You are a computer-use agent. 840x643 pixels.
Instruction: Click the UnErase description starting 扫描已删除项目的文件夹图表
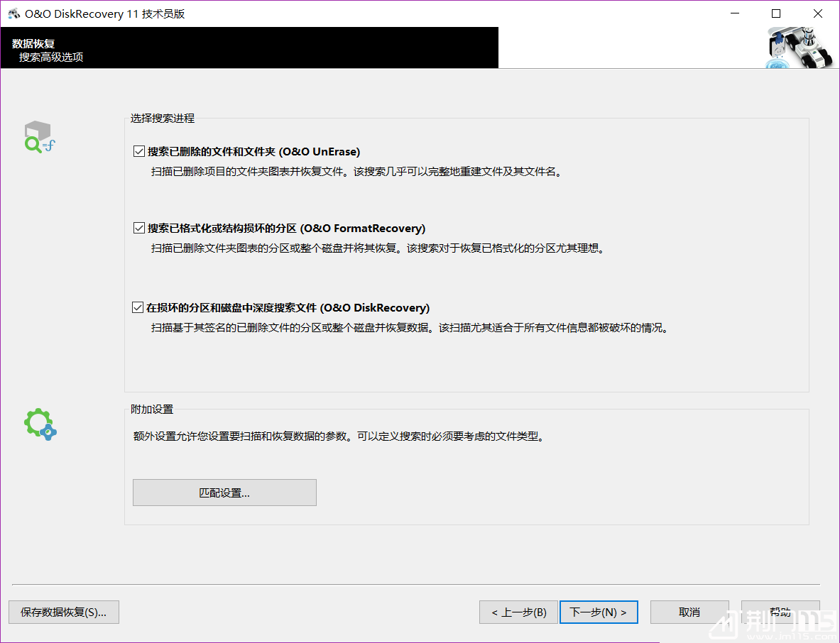pyautogui.click(x=356, y=172)
